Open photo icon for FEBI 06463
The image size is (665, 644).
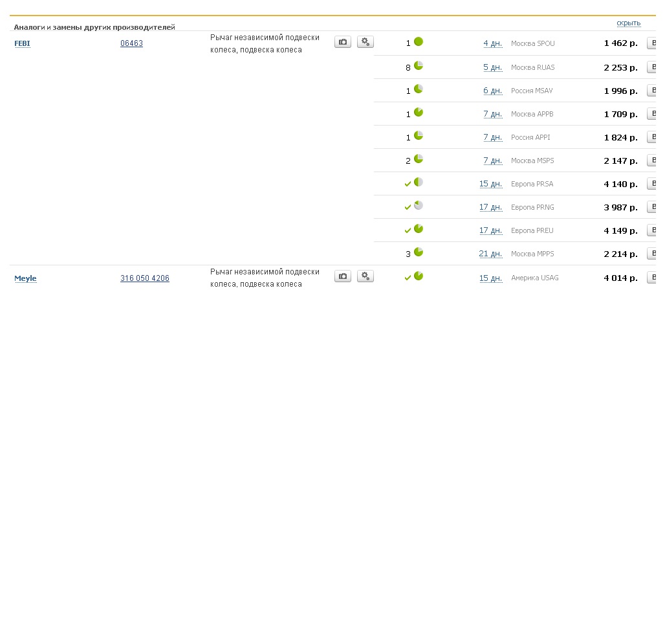click(x=343, y=42)
